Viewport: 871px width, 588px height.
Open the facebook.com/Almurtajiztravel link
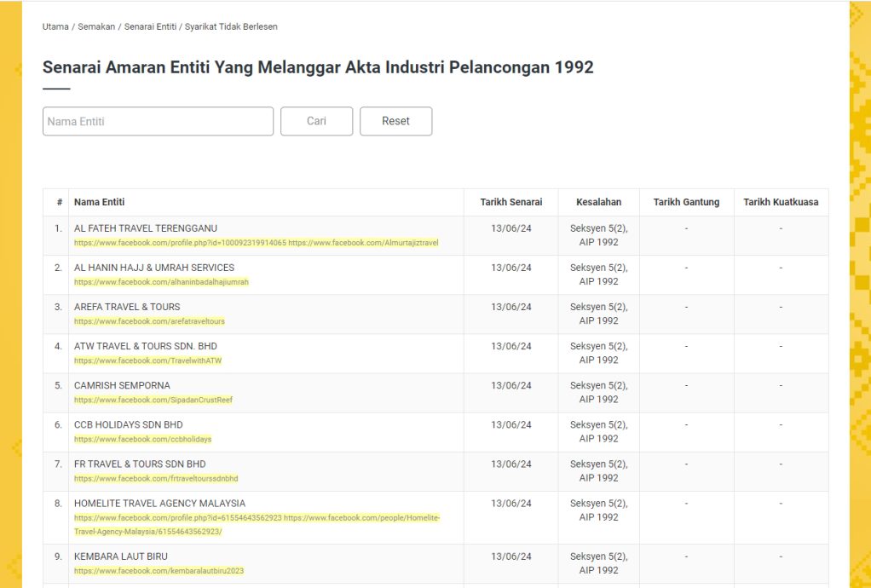tap(363, 243)
